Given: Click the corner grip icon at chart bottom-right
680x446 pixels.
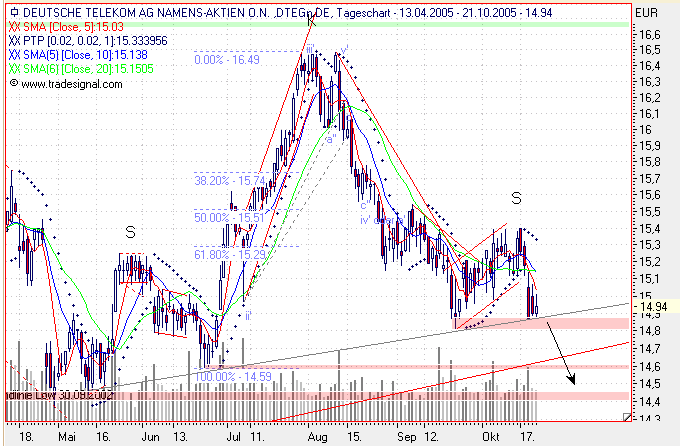Looking at the screenshot, I should [x=627, y=417].
